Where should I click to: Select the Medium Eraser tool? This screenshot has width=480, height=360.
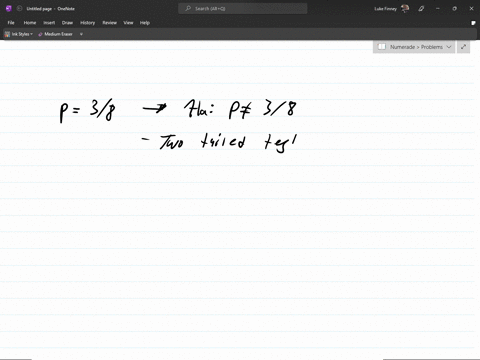tap(55, 34)
